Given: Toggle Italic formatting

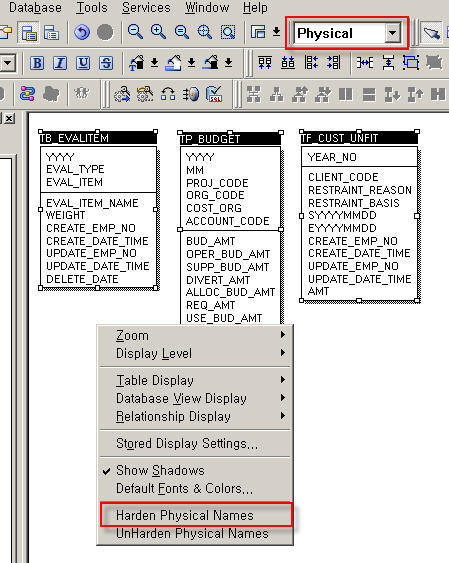Looking at the screenshot, I should point(60,63).
